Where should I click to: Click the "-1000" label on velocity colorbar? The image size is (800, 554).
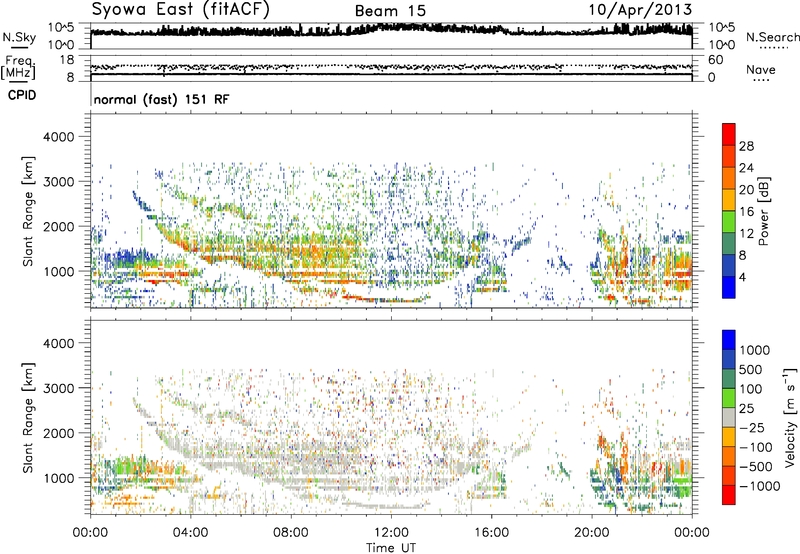click(760, 486)
